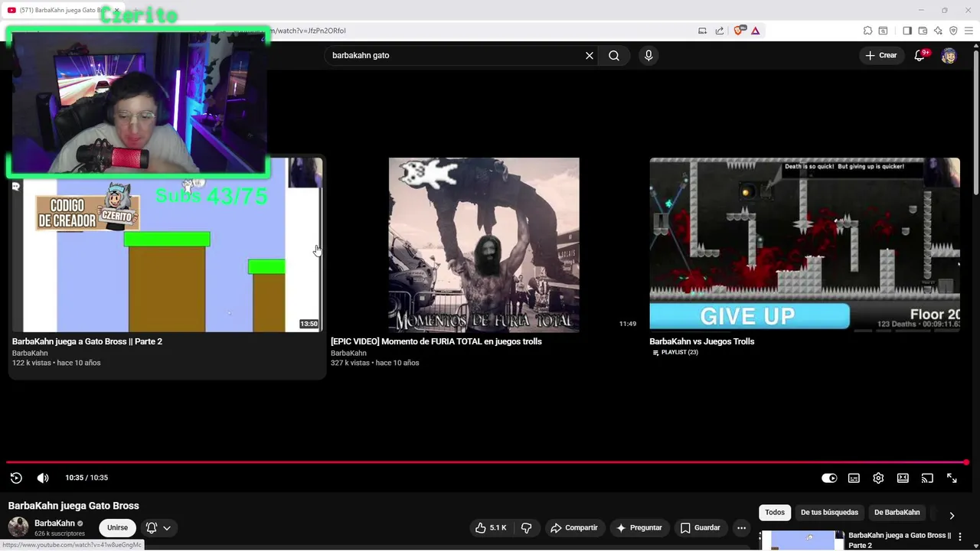Toggle subtitles/closed captions button
Screen dimensions: 980x551
pos(854,478)
